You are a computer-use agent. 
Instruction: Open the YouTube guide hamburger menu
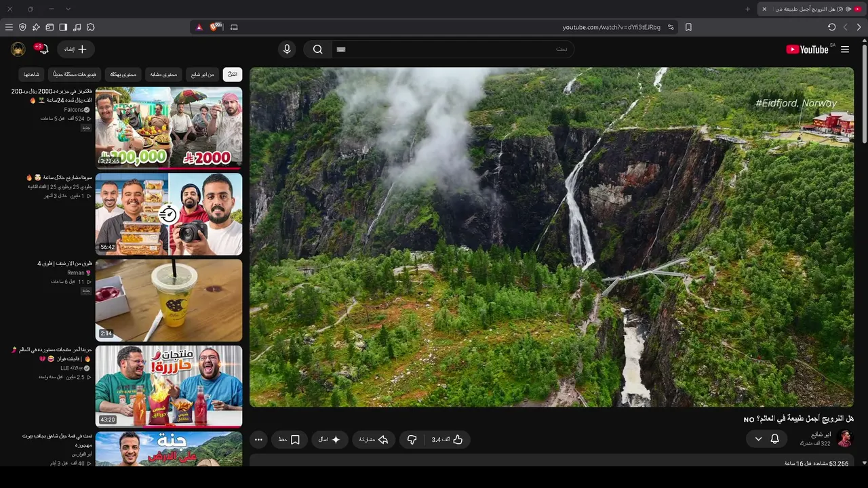[845, 49]
